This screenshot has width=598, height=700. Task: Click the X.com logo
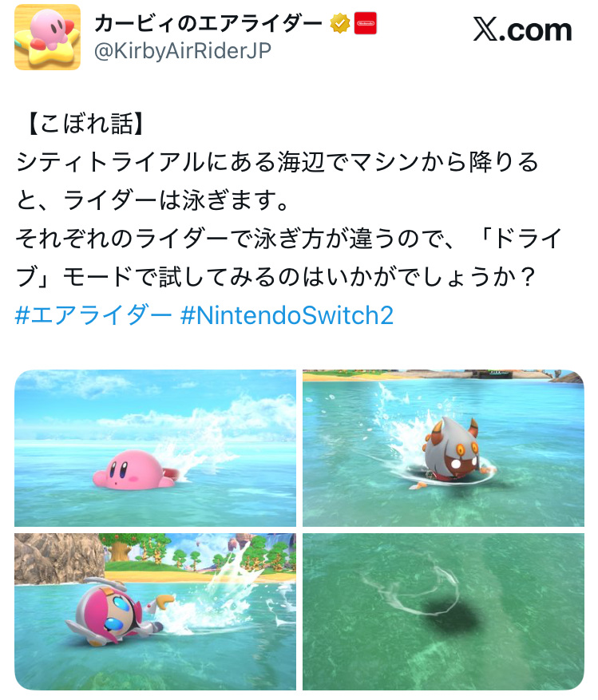point(522,30)
